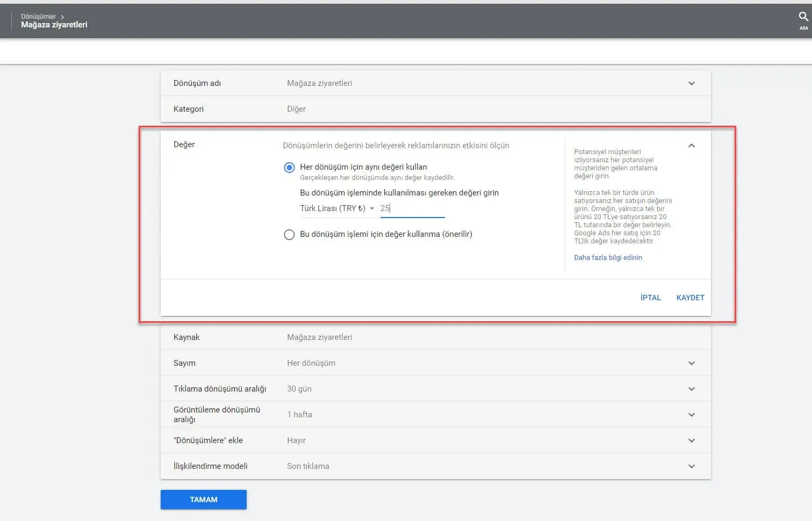The height and width of the screenshot is (521, 812).
Task: Click the '30 gün' value
Action: coord(299,389)
